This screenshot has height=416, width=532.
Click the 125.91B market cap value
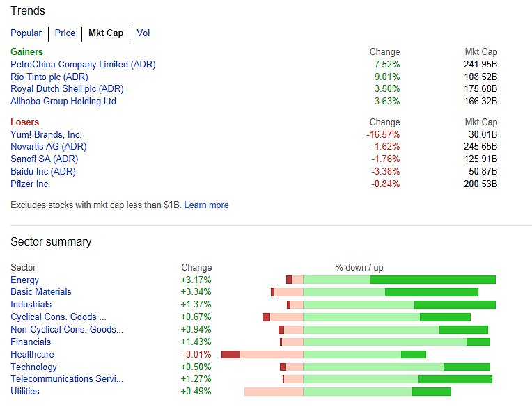(x=480, y=159)
